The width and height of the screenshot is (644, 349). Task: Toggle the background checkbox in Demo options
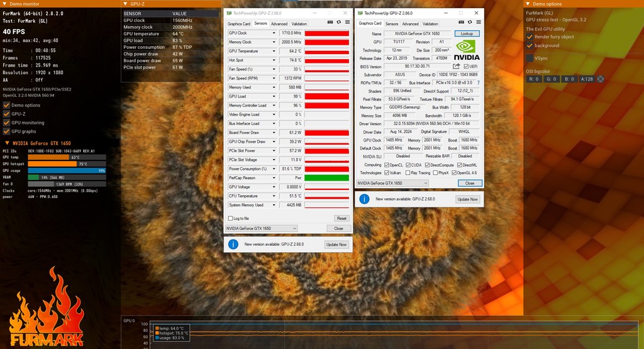tap(530, 45)
